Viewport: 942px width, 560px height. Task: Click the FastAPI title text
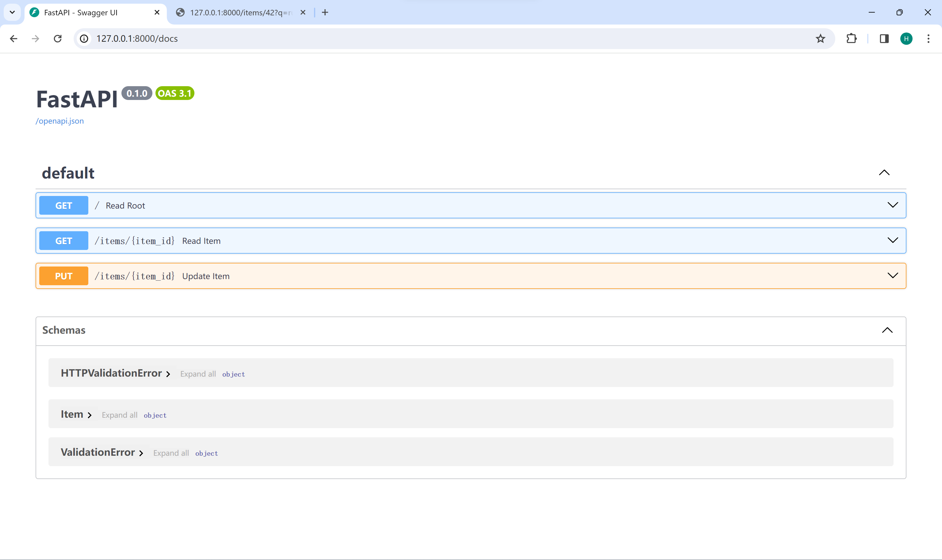pos(77,100)
